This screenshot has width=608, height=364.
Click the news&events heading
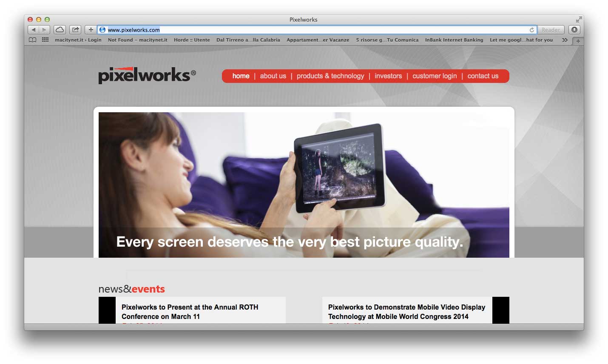131,289
